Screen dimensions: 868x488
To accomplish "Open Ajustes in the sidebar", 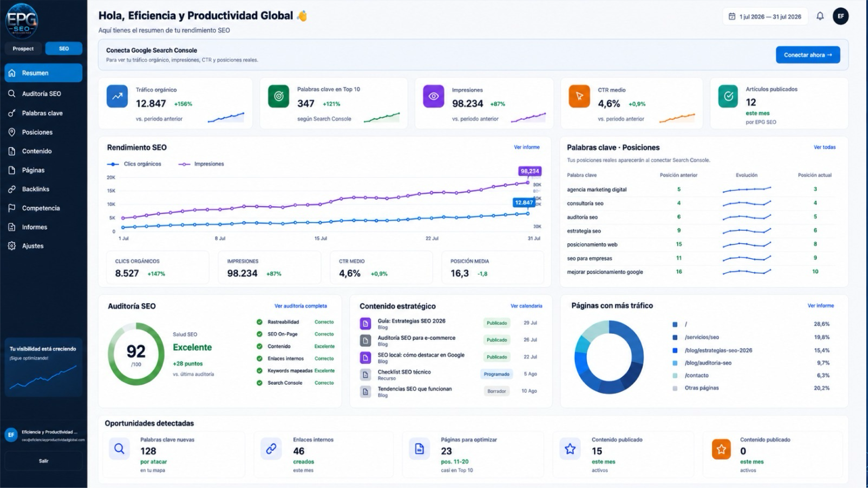I will tap(43, 246).
